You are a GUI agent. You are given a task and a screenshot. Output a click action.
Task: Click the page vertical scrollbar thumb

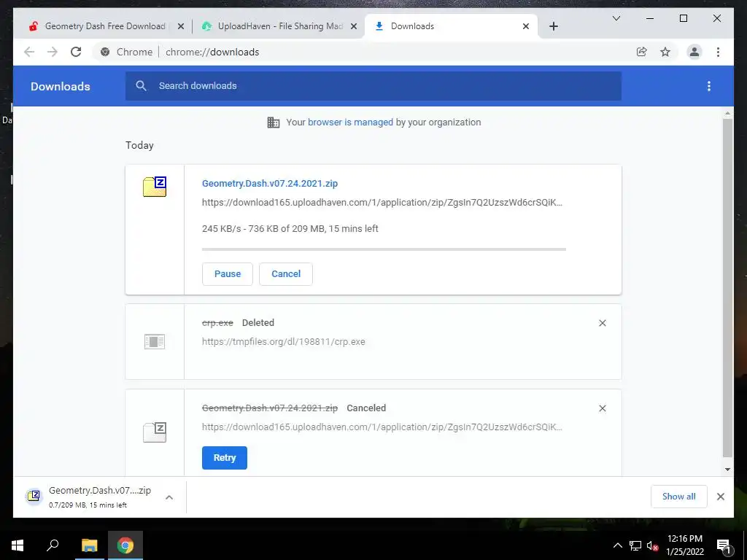[727, 287]
